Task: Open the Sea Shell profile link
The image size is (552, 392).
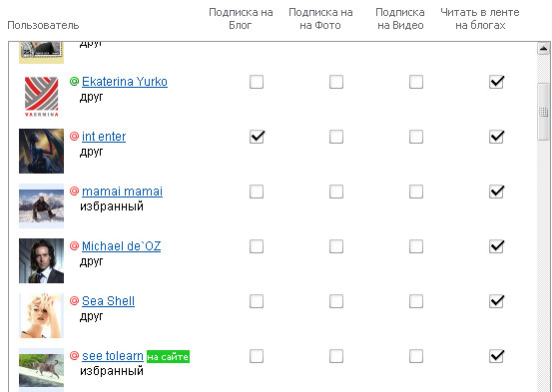Action: pyautogui.click(x=108, y=301)
